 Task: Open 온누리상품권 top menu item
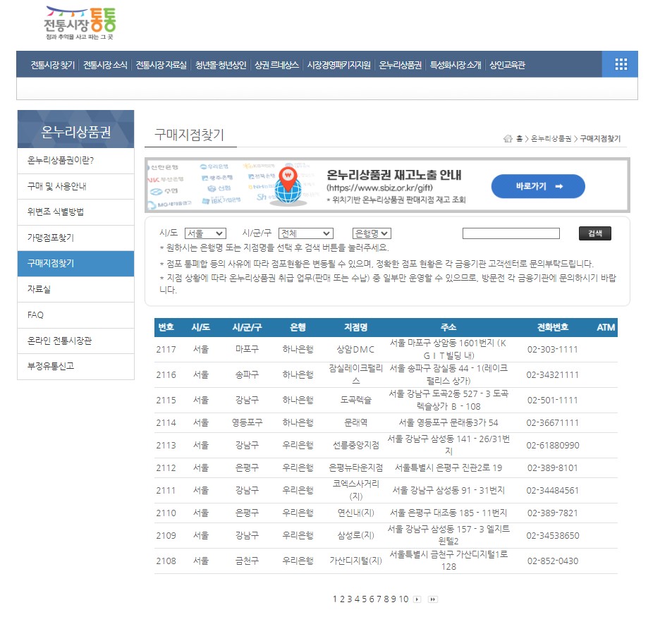[401, 65]
